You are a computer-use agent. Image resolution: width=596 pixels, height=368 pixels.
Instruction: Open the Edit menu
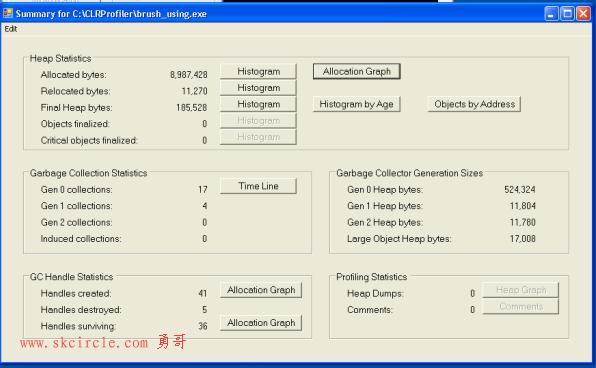(11, 29)
